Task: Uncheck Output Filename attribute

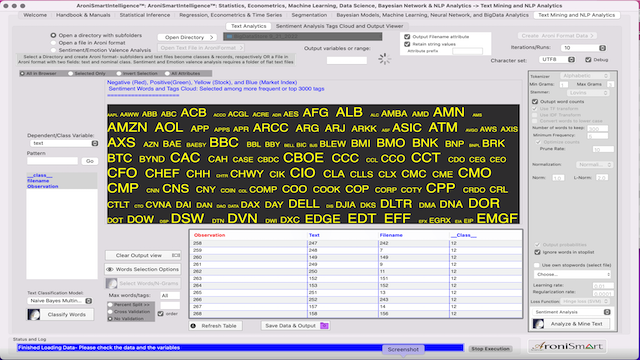Action: pyautogui.click(x=407, y=37)
